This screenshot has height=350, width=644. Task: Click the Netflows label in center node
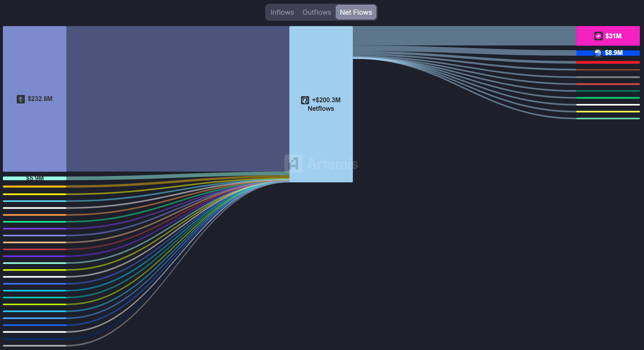tap(321, 109)
